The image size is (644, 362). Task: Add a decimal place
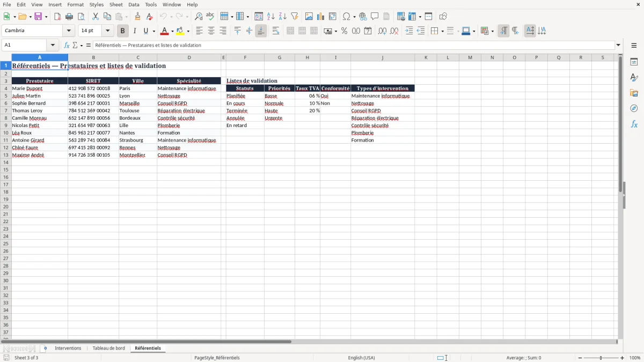tap(382, 31)
